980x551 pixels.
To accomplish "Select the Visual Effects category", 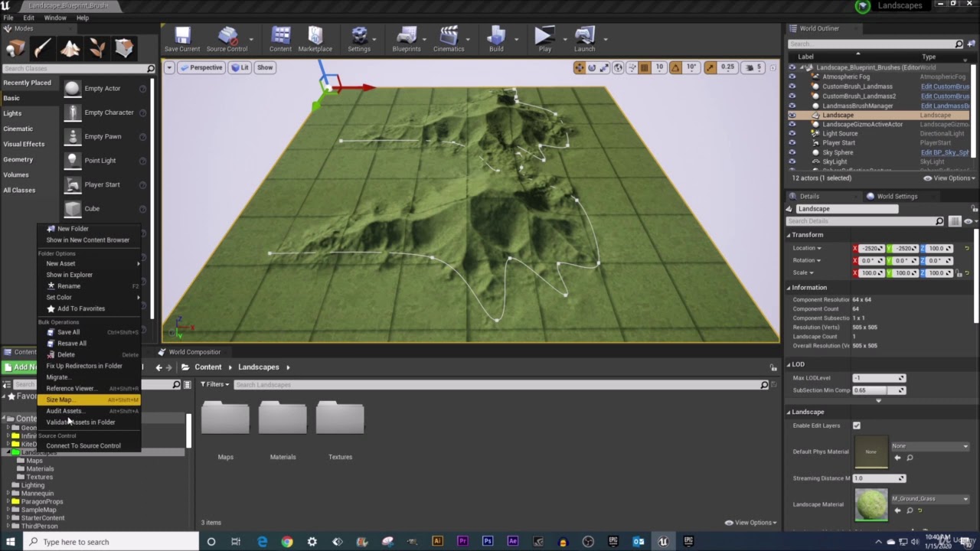I will pyautogui.click(x=24, y=144).
